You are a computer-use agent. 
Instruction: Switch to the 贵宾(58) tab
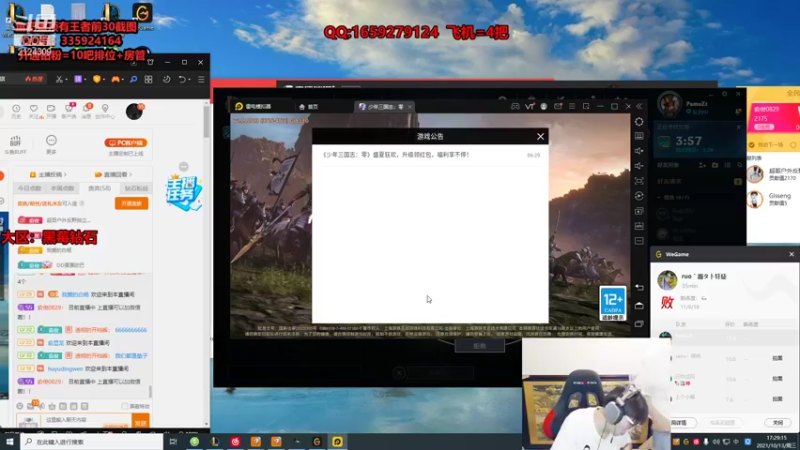click(99, 188)
